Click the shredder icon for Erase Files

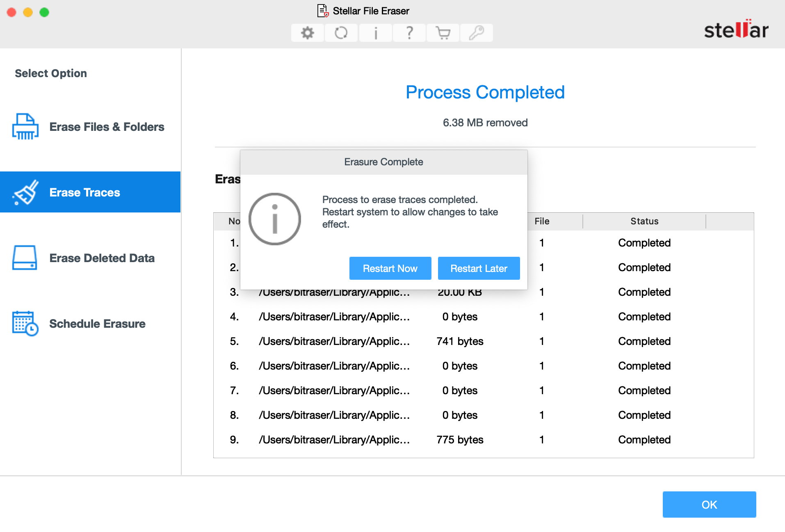click(x=25, y=127)
